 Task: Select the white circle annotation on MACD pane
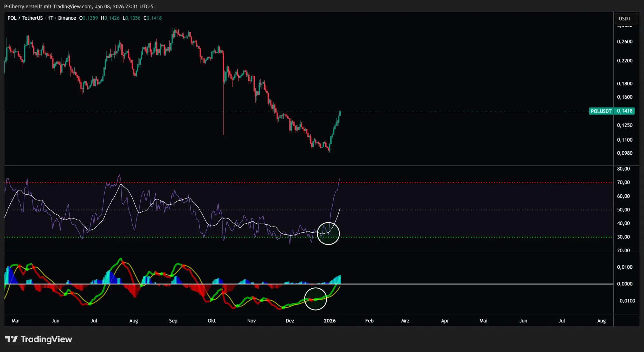tap(316, 299)
